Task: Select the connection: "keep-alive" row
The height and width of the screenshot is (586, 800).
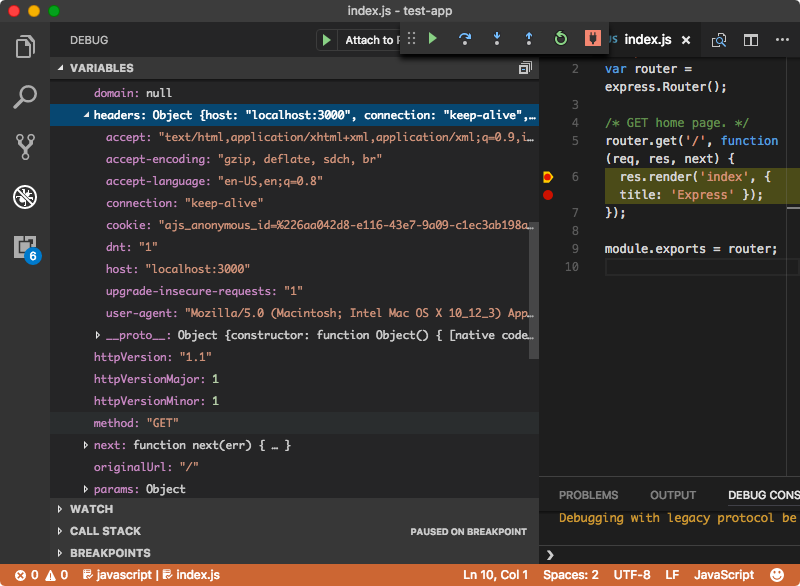Action: click(x=294, y=203)
